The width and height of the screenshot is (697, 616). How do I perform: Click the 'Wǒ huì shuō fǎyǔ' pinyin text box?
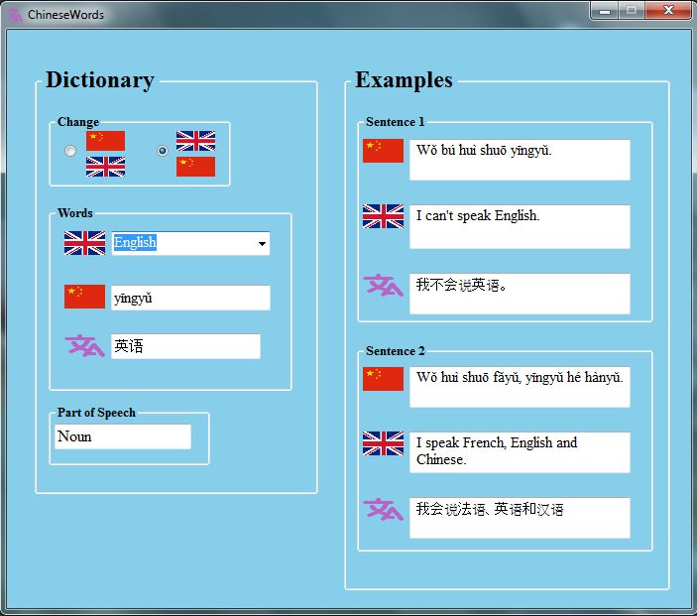pyautogui.click(x=520, y=387)
